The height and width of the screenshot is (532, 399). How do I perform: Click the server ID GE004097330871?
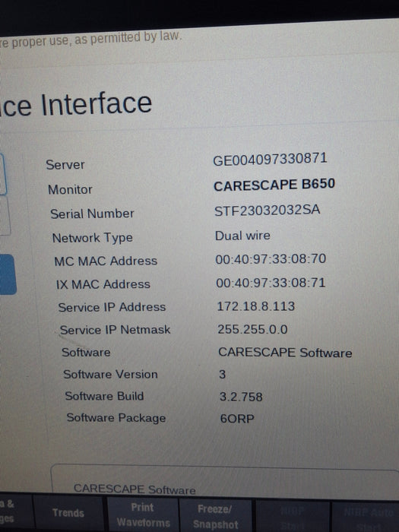point(270,159)
